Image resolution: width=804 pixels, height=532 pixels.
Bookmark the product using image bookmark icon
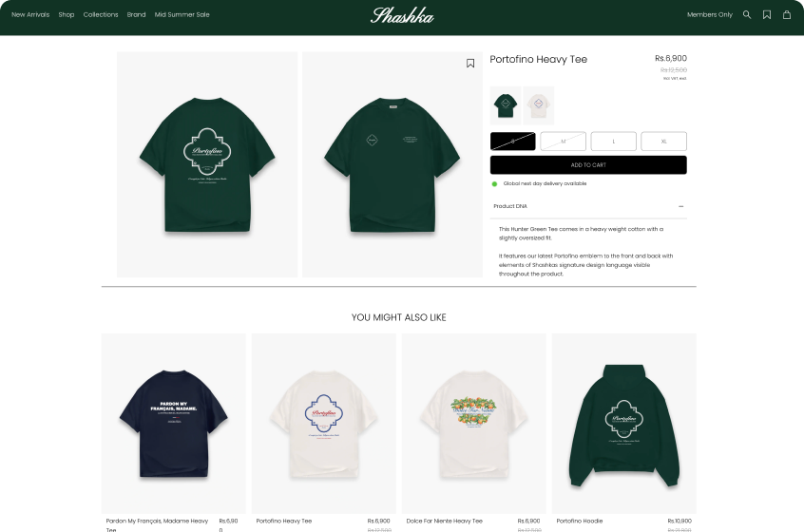[x=470, y=63]
